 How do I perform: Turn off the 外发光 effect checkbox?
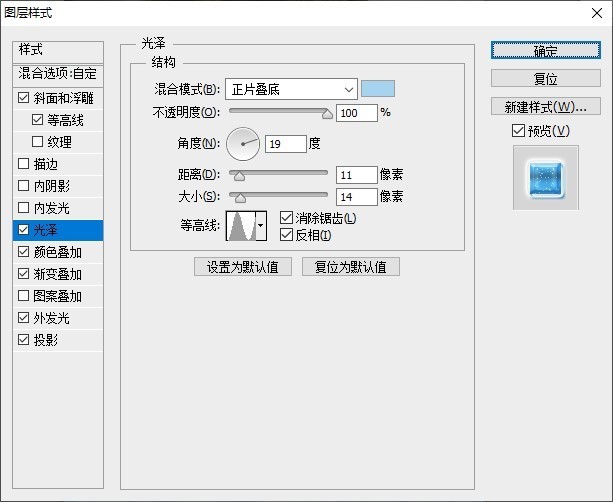(24, 318)
